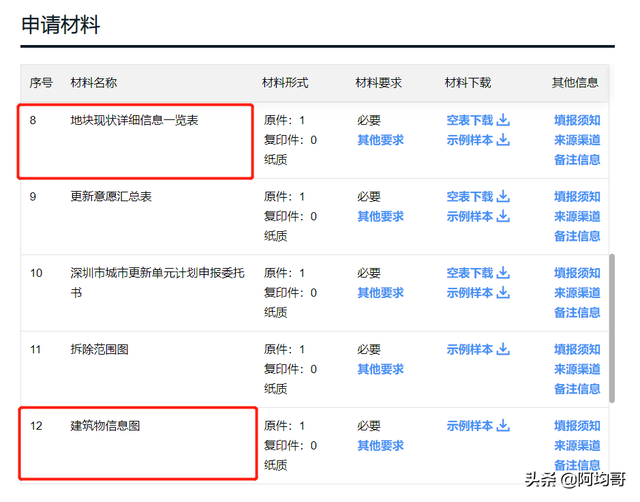This screenshot has width=640, height=502.
Task: Click download icon beside 示例样本 in row 9
Action: 503,216
